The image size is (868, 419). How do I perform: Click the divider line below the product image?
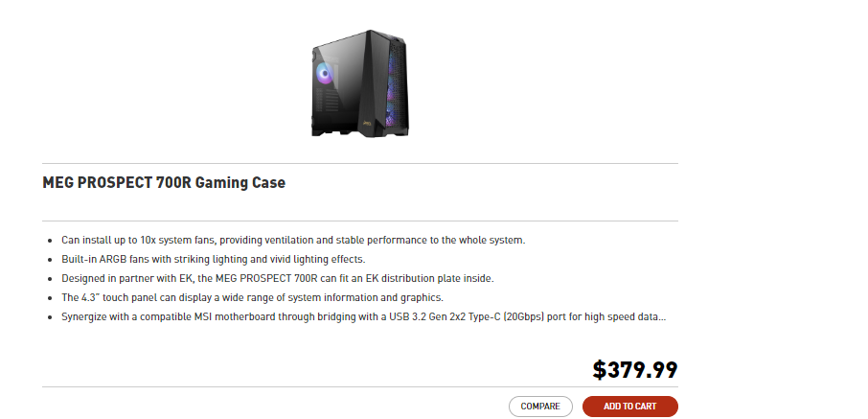click(x=359, y=164)
